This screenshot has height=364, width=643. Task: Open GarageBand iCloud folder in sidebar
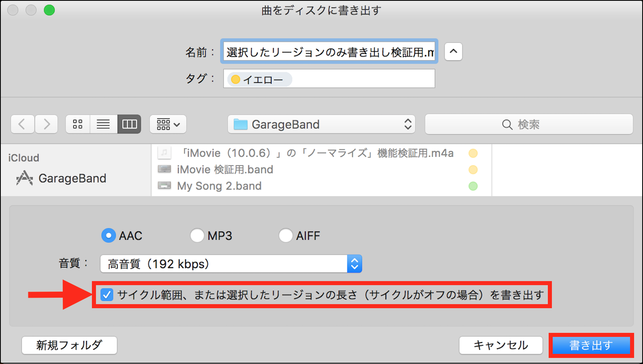tap(72, 178)
